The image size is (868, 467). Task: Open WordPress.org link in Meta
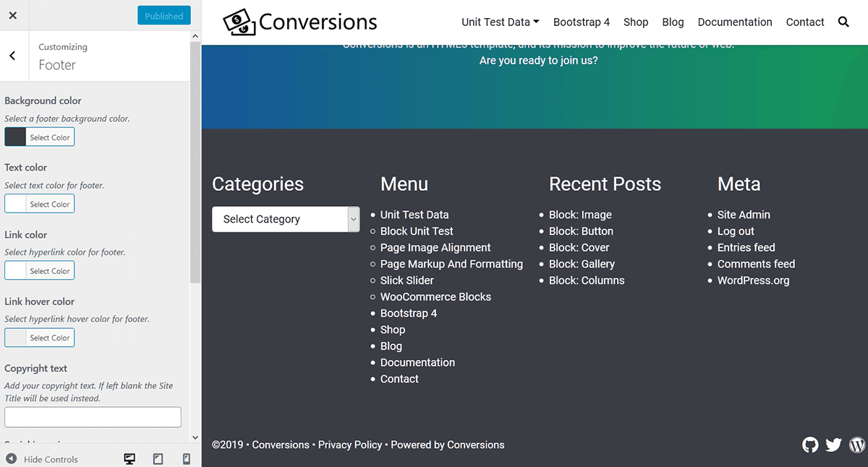click(753, 280)
